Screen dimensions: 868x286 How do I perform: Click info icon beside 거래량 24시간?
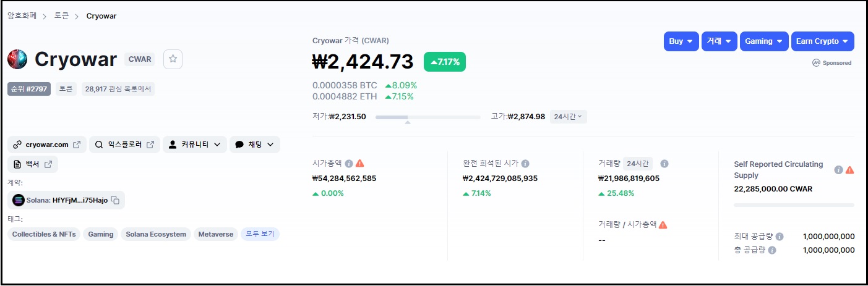[664, 164]
